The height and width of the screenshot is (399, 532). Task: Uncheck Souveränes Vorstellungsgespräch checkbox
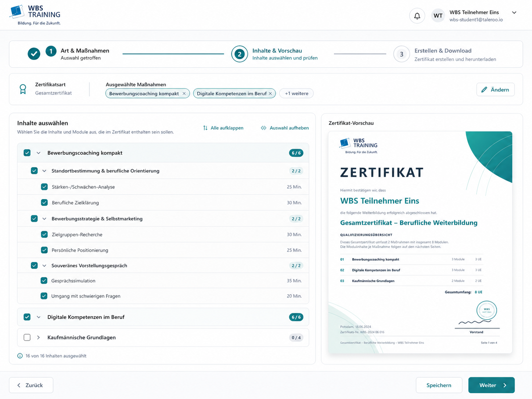click(34, 266)
